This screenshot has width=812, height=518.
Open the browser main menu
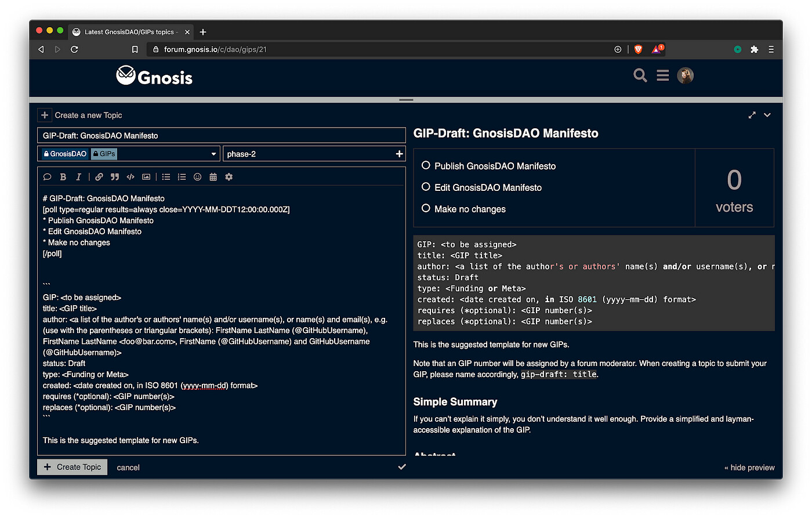point(771,49)
